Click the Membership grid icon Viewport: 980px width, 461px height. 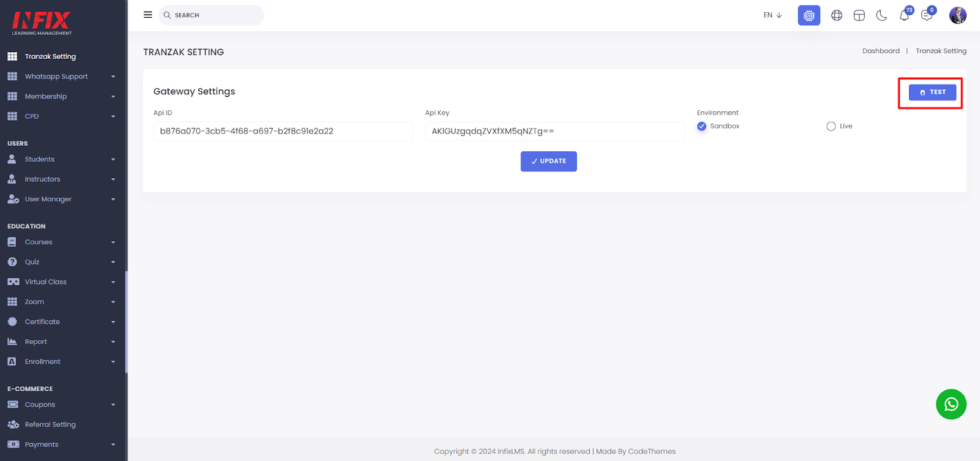tap(12, 96)
